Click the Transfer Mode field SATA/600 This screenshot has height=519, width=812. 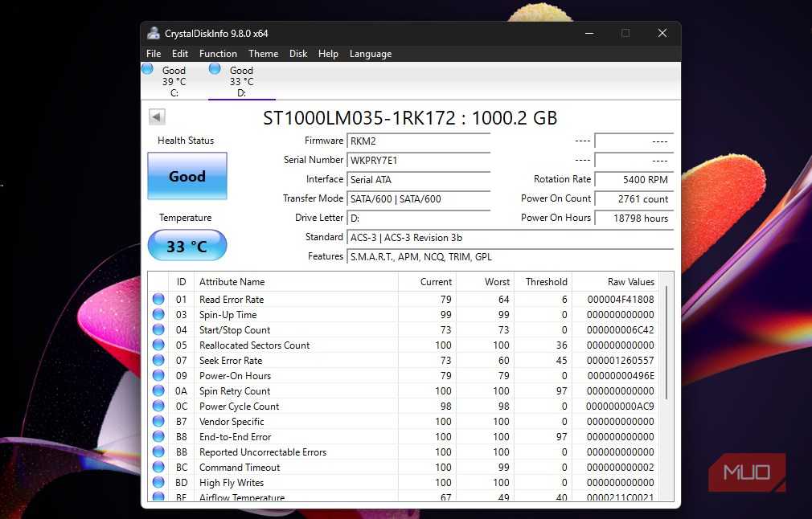pyautogui.click(x=418, y=198)
